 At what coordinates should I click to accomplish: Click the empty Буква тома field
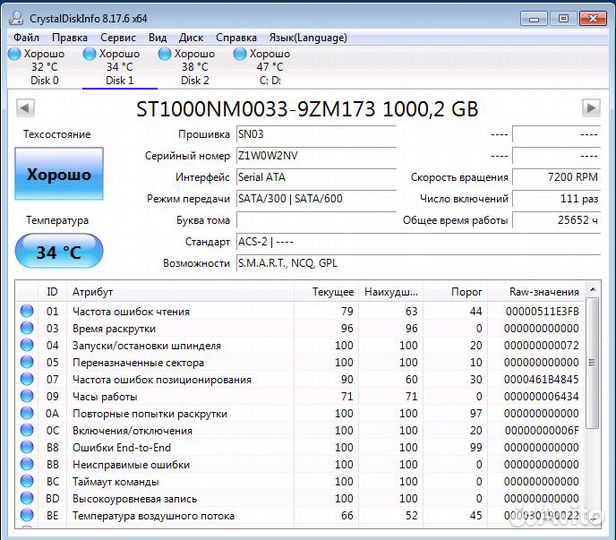tap(316, 220)
